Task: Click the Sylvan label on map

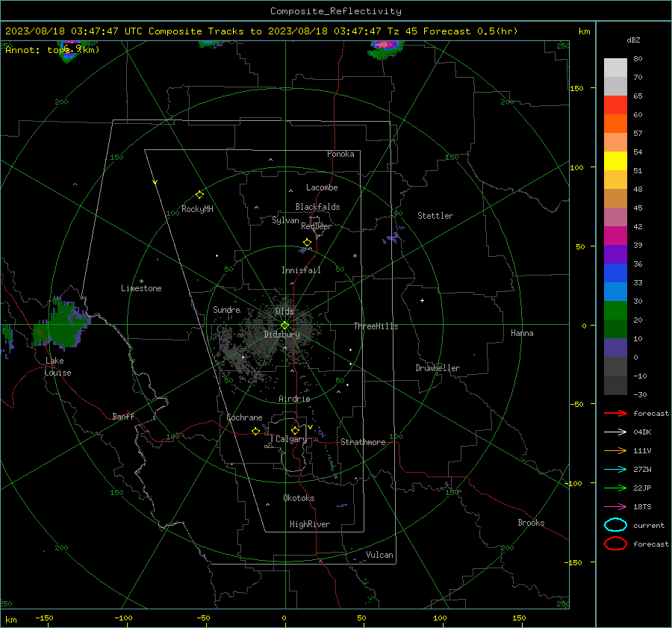Action: coord(285,220)
